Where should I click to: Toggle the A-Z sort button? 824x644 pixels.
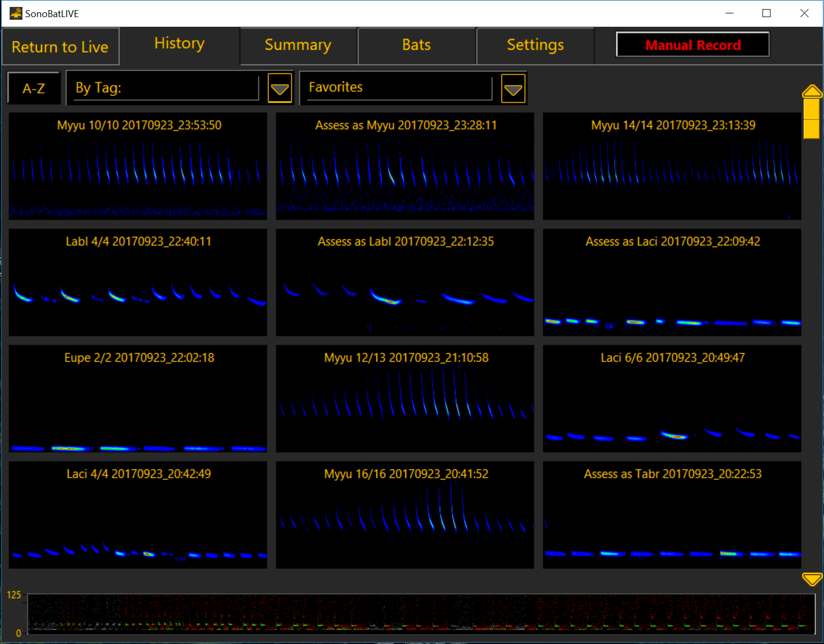pos(34,88)
